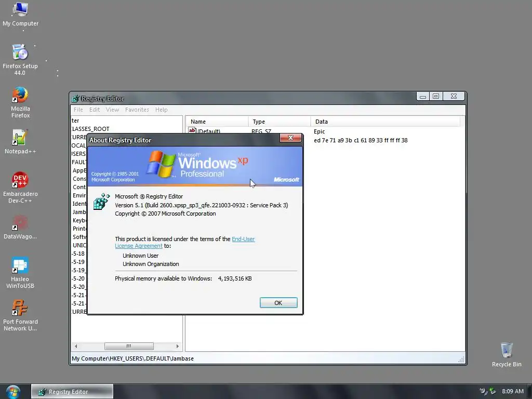
Task: Click the Registry Editor title bar icon
Action: point(75,99)
